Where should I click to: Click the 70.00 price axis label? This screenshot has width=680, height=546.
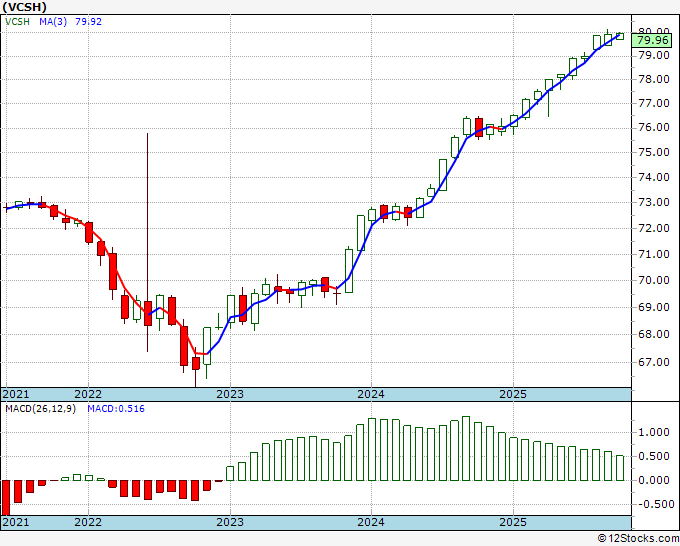click(x=654, y=280)
